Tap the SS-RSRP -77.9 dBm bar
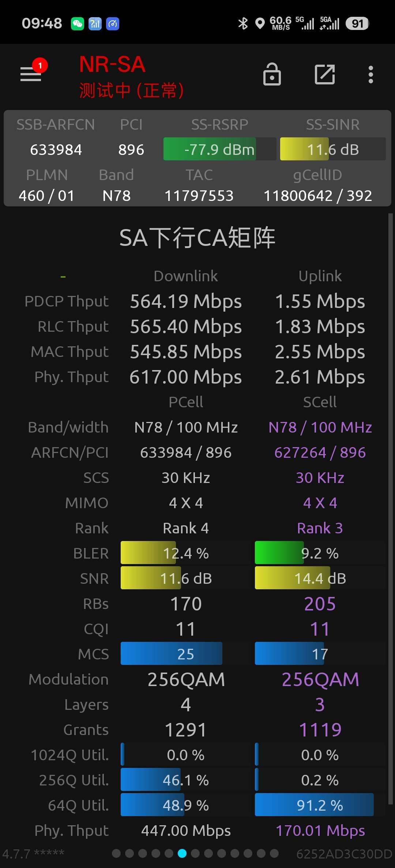This screenshot has height=868, width=395. 220,149
